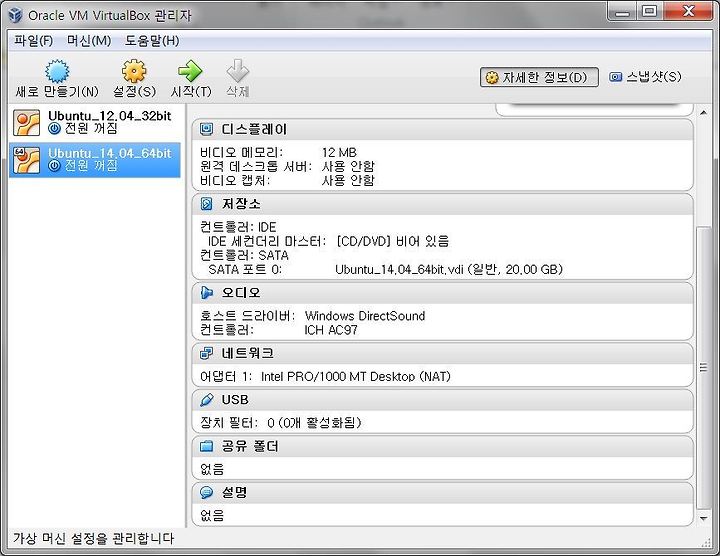Open Settings (설정) gear icon
The height and width of the screenshot is (556, 720).
[x=134, y=71]
